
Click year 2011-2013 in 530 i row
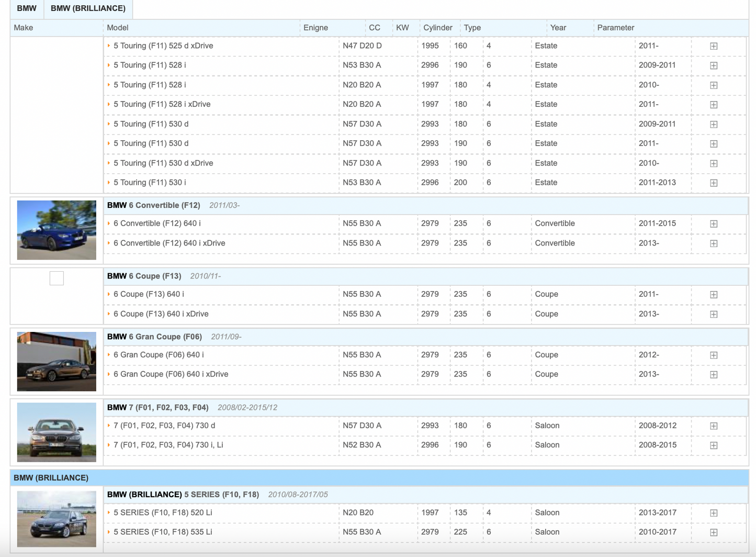(x=657, y=182)
